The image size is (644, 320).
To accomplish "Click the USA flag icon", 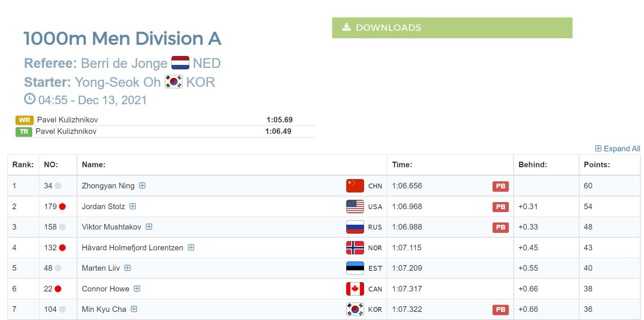I will click(355, 207).
